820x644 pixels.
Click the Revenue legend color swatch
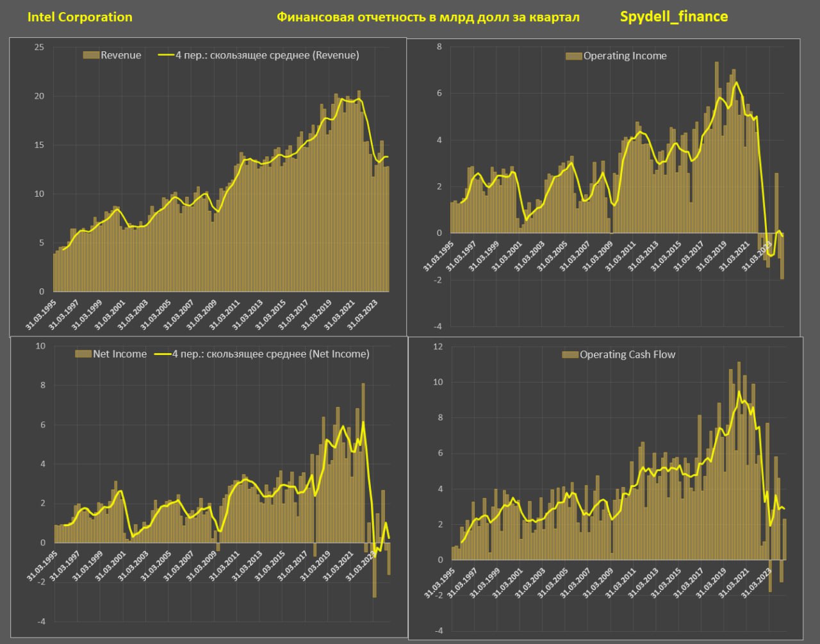(x=91, y=55)
